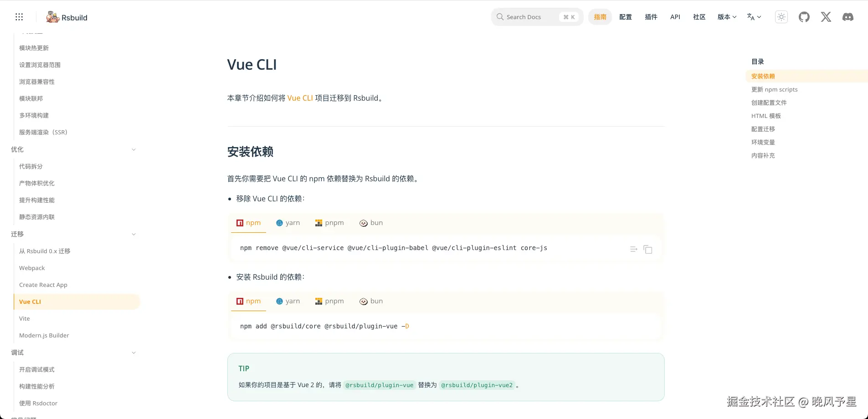Viewport: 868px width, 419px height.
Task: Open 开启调试模式 in the sidebar
Action: 37,369
